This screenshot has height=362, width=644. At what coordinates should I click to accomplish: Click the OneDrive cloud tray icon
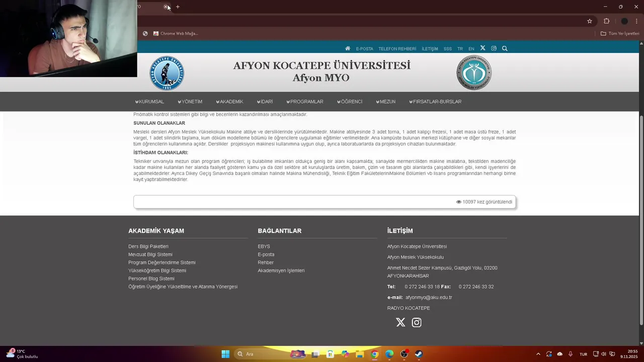(559, 354)
